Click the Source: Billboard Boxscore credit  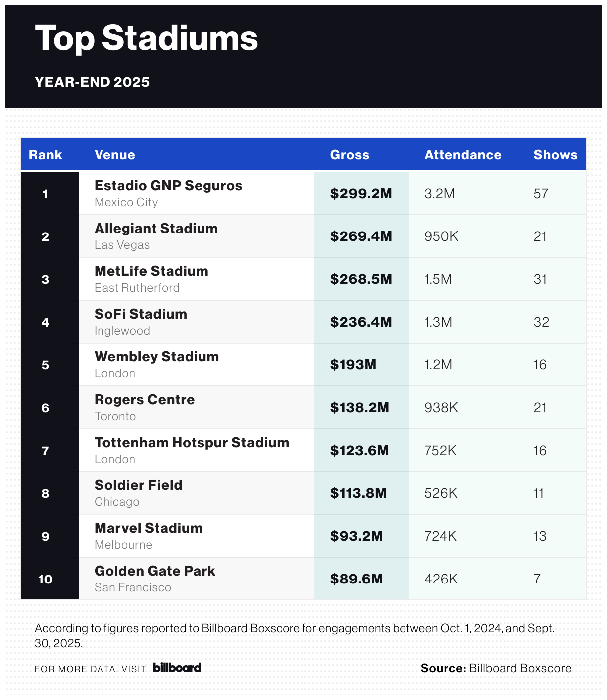tap(496, 668)
